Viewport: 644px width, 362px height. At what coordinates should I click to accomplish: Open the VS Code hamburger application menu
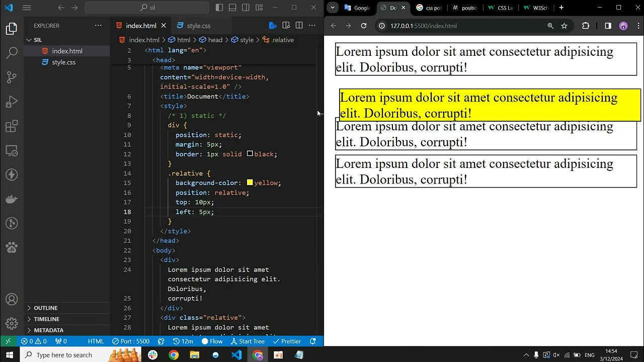(x=27, y=8)
